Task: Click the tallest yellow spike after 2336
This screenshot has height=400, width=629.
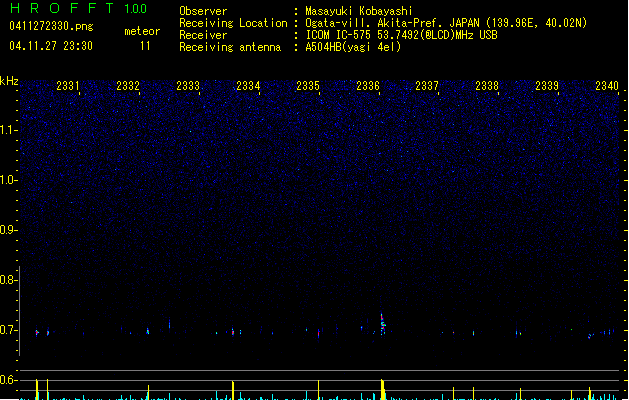Action: point(383,389)
